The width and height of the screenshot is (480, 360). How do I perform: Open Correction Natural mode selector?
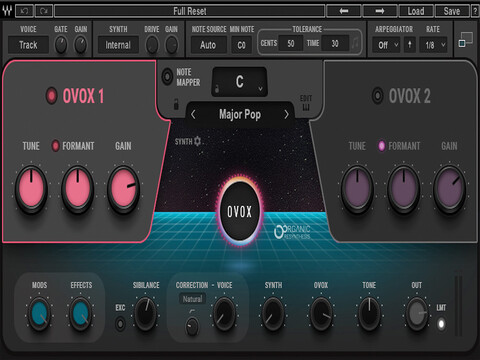click(192, 299)
